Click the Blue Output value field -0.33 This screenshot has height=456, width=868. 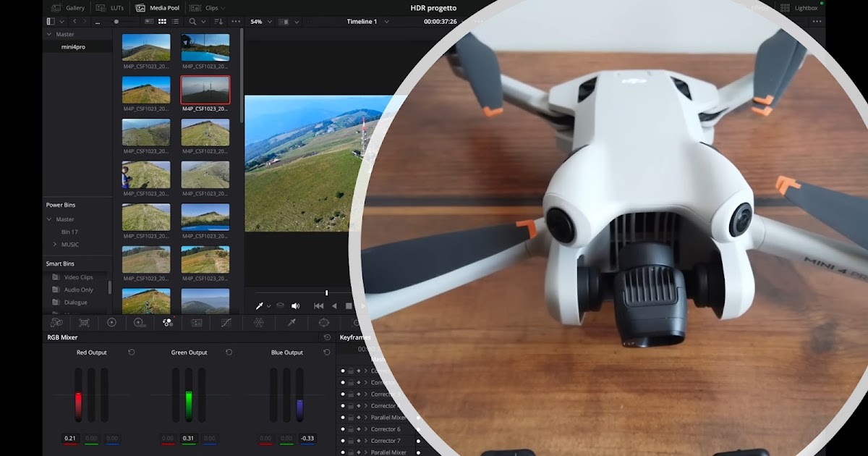point(307,439)
